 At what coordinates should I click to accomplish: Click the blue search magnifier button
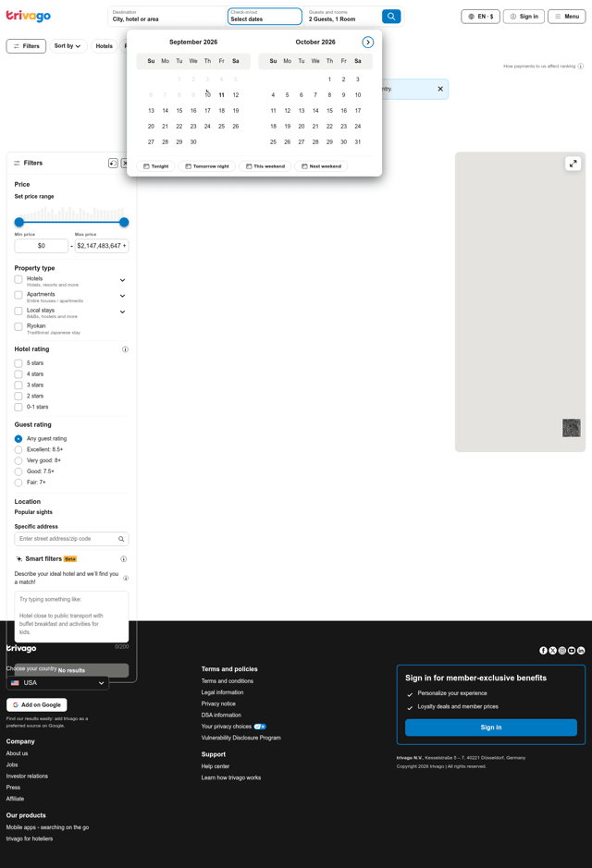391,16
